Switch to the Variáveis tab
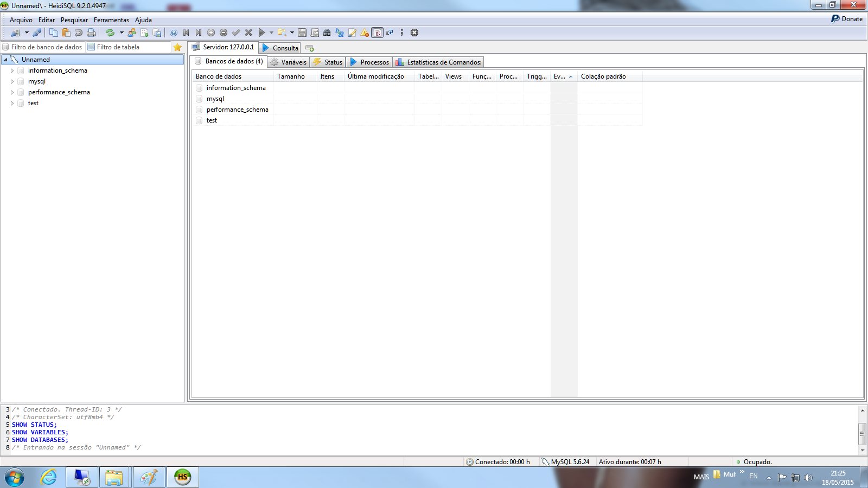This screenshot has width=868, height=488. (289, 62)
